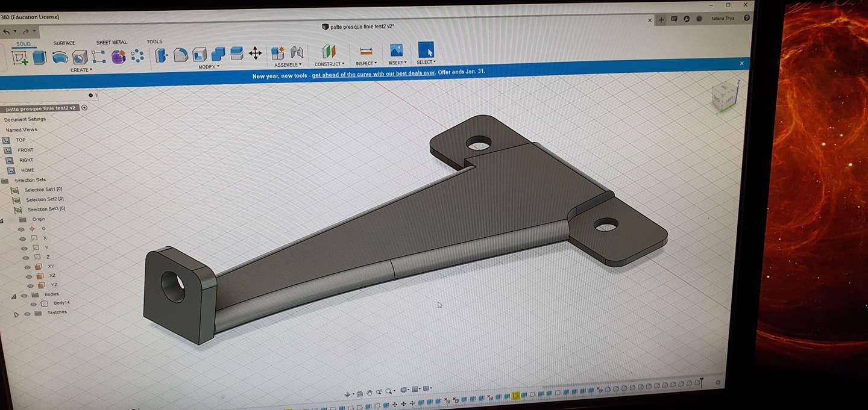Viewport: 868px width, 410px height.
Task: Switch to the SOLID tab
Action: (24, 44)
